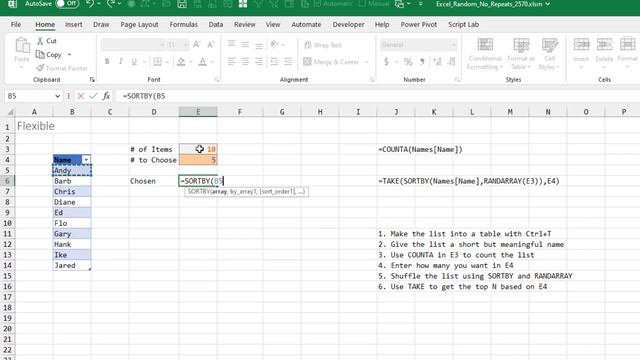
Task: Switch to the Page Layout tab
Action: [139, 24]
